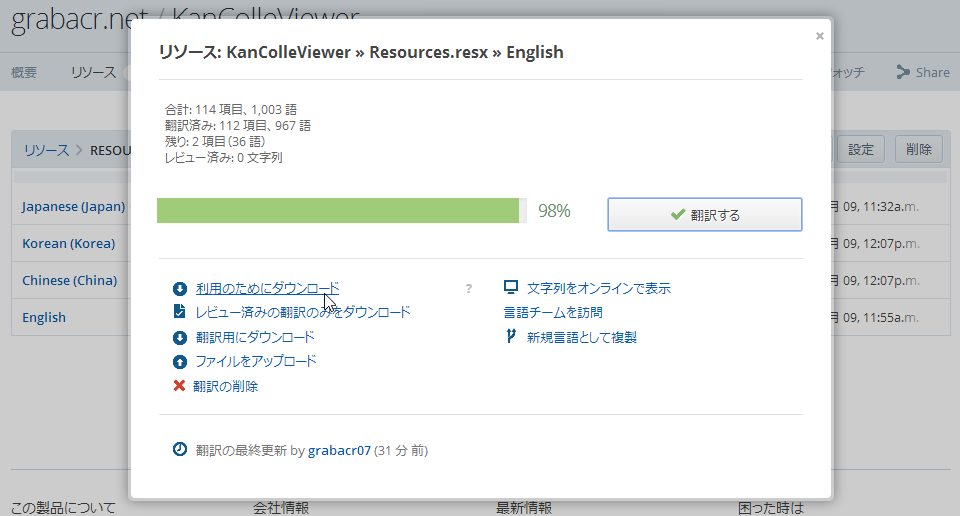Viewport: 960px width, 516px height.
Task: Click the 翻訳する translate button
Action: click(705, 214)
